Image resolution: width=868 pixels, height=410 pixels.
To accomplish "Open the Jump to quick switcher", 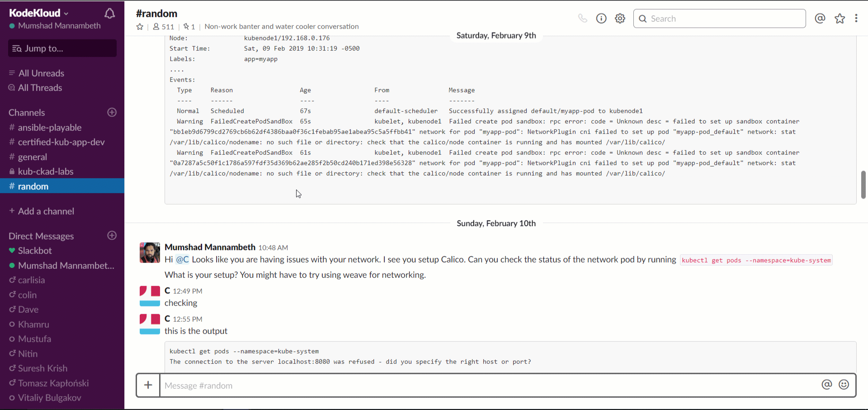I will click(x=62, y=48).
